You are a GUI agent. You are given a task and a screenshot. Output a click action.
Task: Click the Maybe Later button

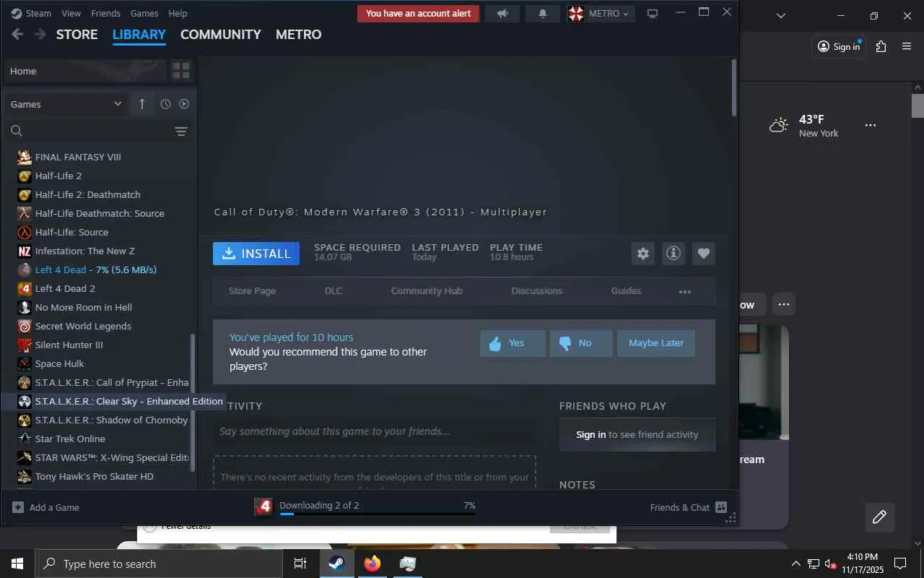coord(656,343)
